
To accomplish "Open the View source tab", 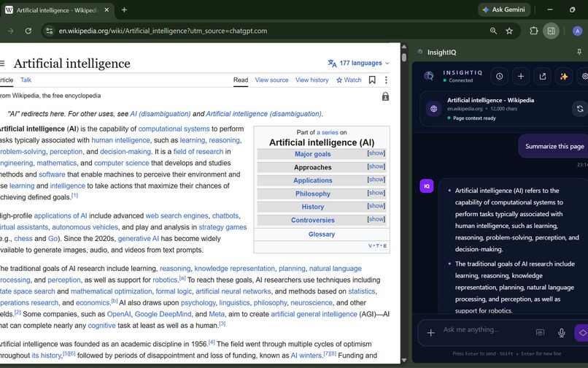I will click(x=271, y=80).
